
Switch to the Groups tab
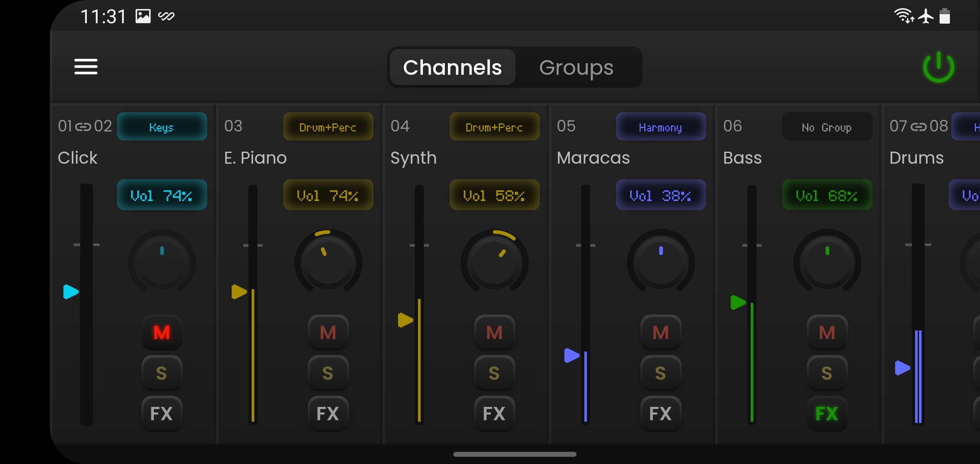[576, 67]
